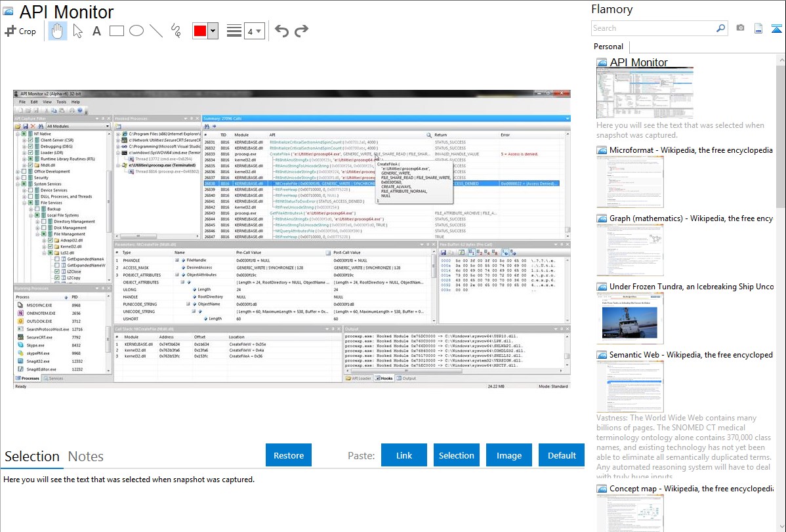The width and height of the screenshot is (786, 532).
Task: Click the red color swatch
Action: click(199, 31)
